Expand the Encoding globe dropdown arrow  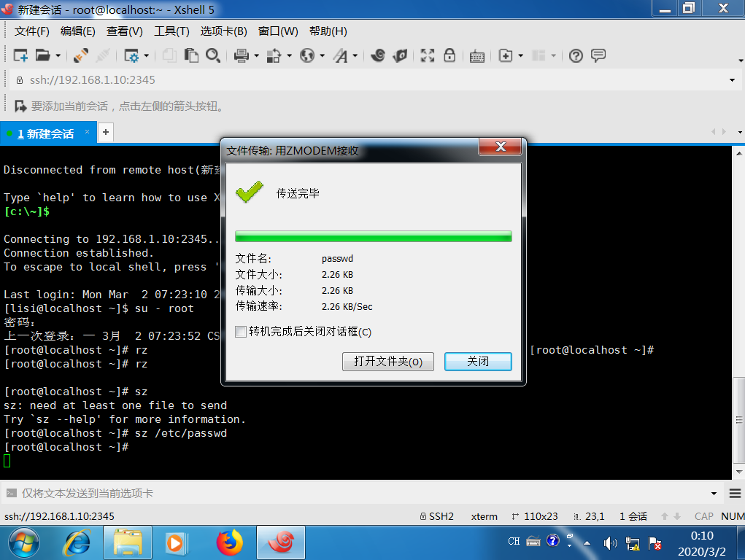coord(322,55)
